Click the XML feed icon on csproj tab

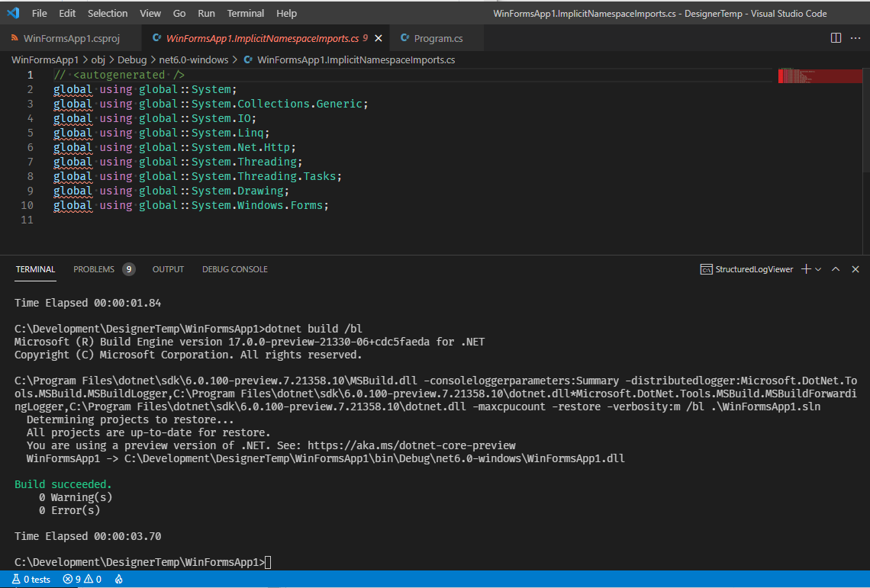coord(14,37)
